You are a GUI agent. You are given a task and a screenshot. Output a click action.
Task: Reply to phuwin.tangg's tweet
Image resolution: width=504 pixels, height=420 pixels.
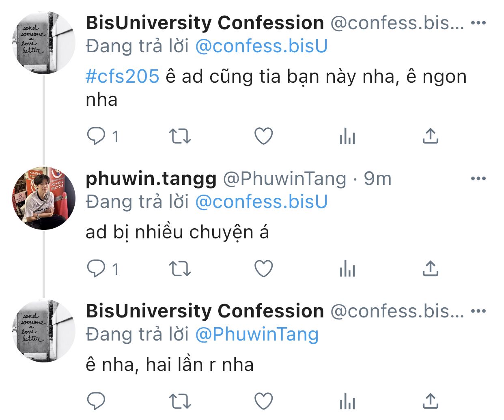point(96,268)
